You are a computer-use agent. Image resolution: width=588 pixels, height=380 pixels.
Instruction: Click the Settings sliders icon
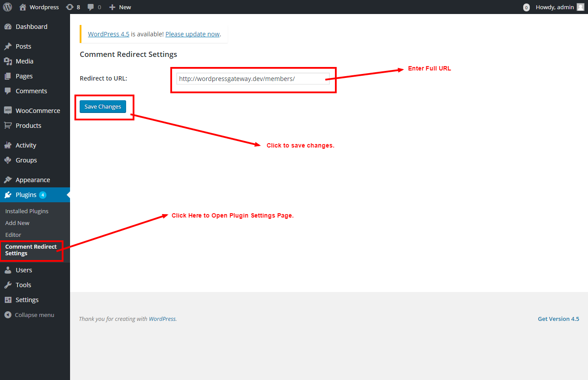coord(8,300)
